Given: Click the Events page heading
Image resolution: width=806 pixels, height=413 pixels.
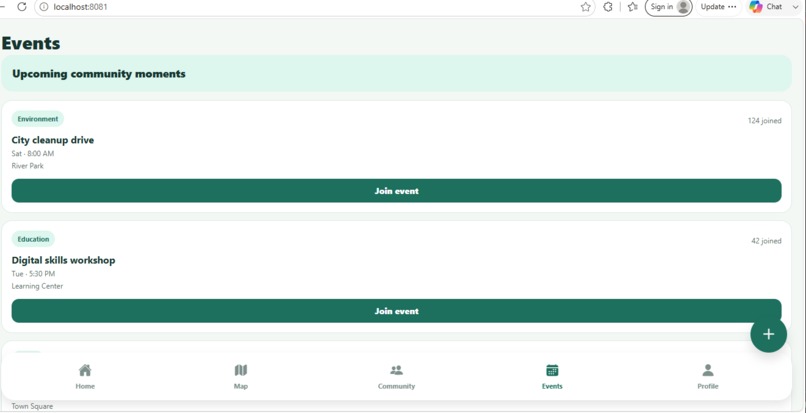Looking at the screenshot, I should [31, 43].
